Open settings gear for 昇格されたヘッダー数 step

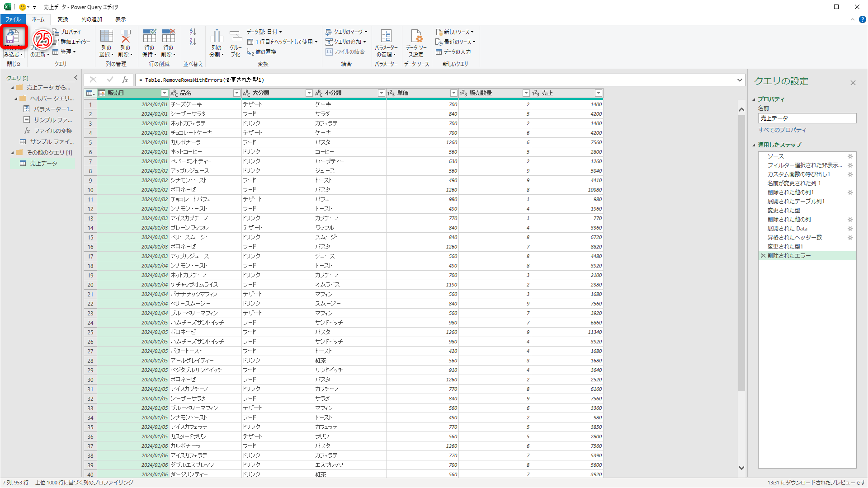(x=850, y=238)
